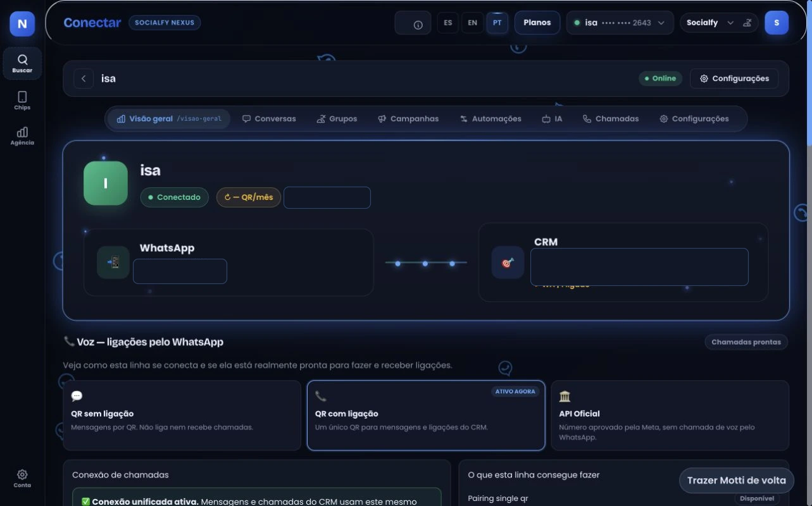Image resolution: width=812 pixels, height=506 pixels.
Task: Open the Agência section in sidebar
Action: [22, 136]
